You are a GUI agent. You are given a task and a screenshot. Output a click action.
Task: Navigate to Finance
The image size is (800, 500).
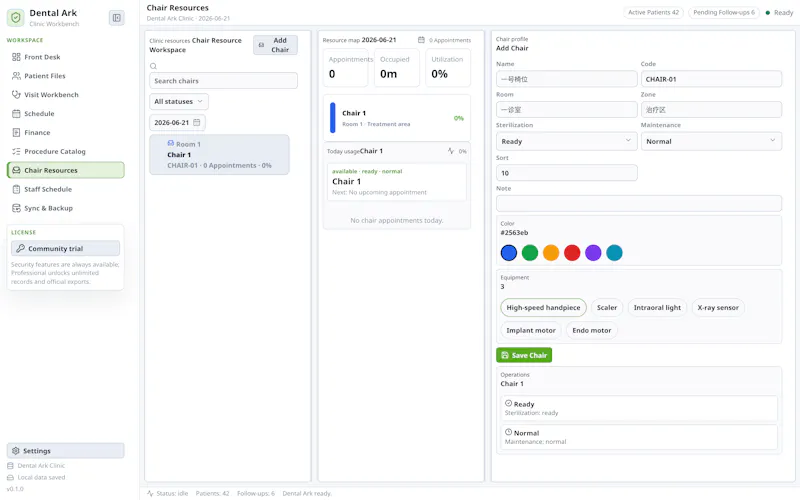tap(65, 133)
